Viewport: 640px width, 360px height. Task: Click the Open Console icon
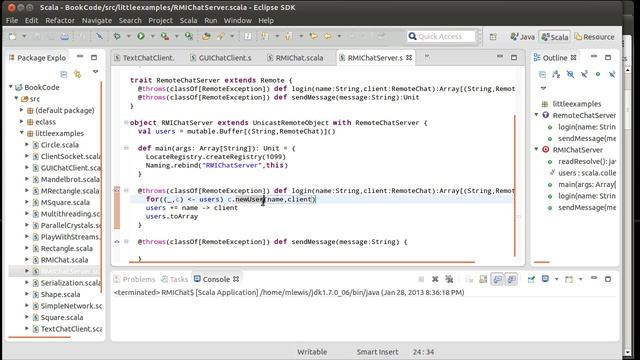569,279
